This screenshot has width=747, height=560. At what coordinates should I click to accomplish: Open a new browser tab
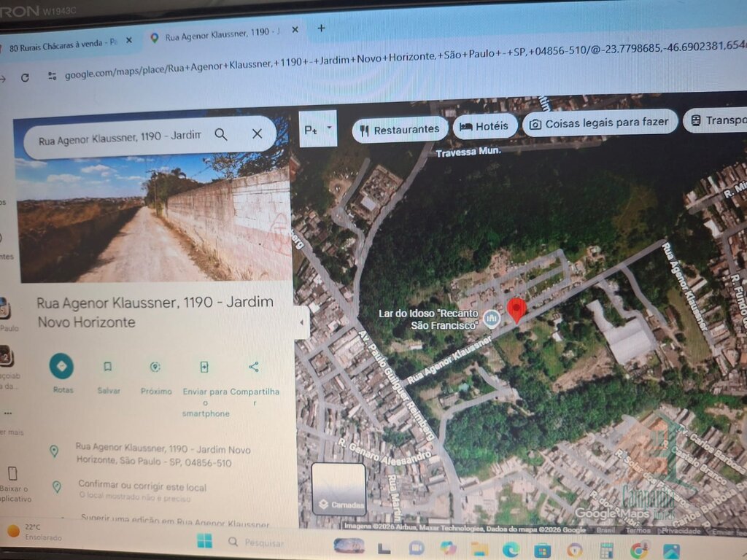pos(321,28)
